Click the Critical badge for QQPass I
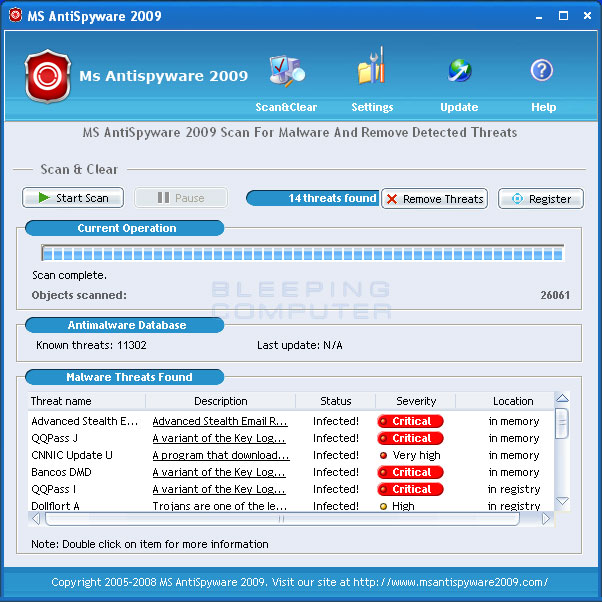602x602 pixels. point(410,489)
